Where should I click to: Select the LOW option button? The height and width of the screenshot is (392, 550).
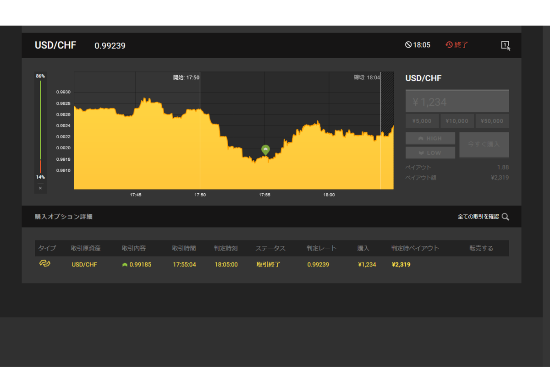430,152
